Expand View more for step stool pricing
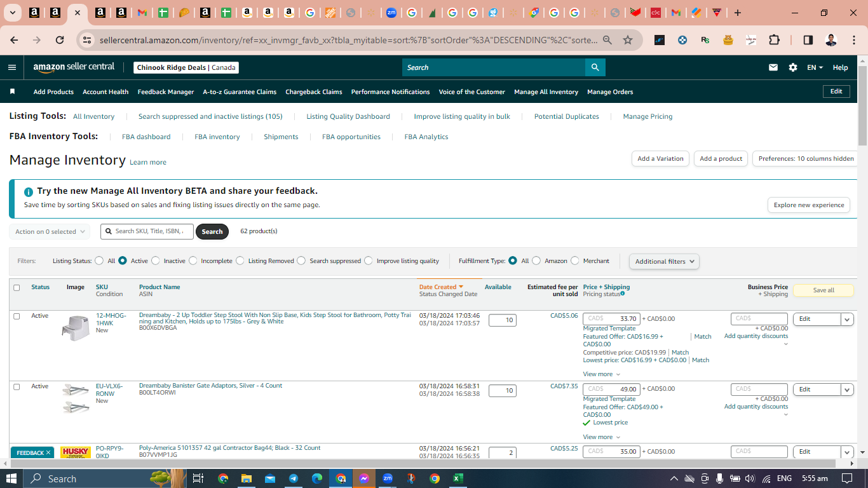 601,374
